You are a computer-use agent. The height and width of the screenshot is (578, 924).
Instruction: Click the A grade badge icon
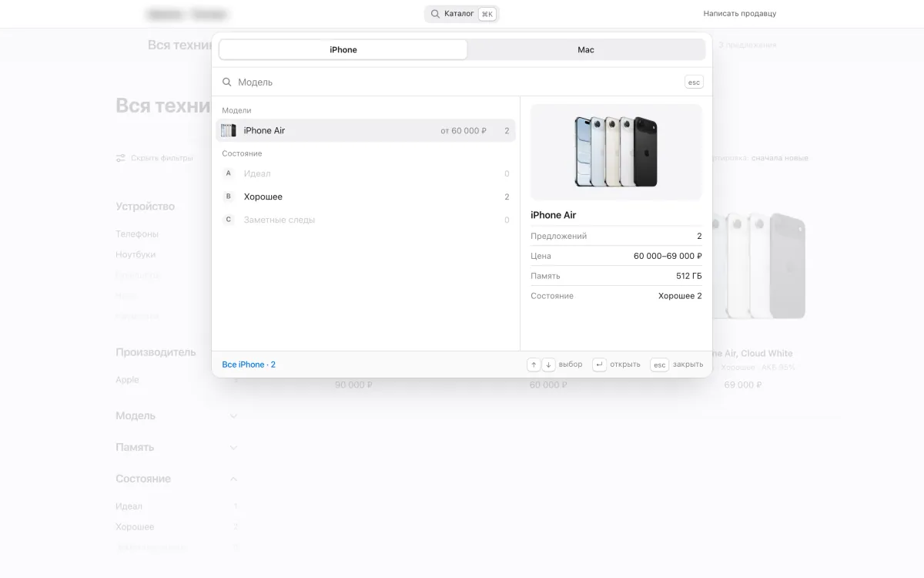[x=229, y=174]
